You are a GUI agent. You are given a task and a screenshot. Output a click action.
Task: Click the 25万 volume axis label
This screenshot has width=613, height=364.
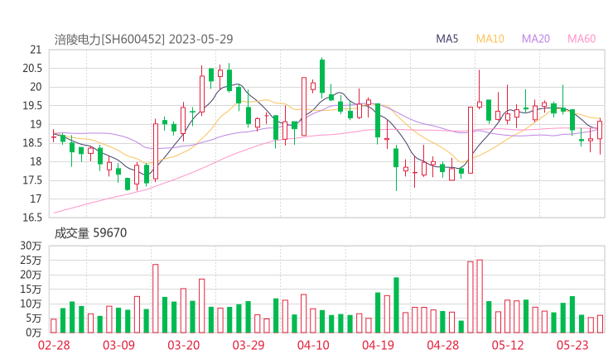click(x=31, y=260)
